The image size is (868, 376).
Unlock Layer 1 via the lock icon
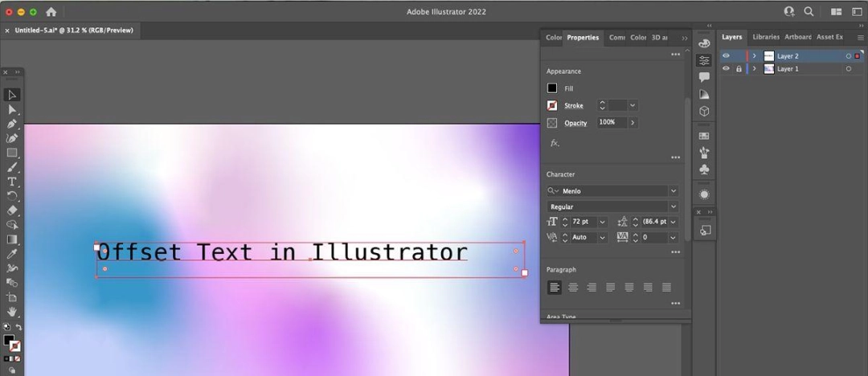(x=739, y=68)
